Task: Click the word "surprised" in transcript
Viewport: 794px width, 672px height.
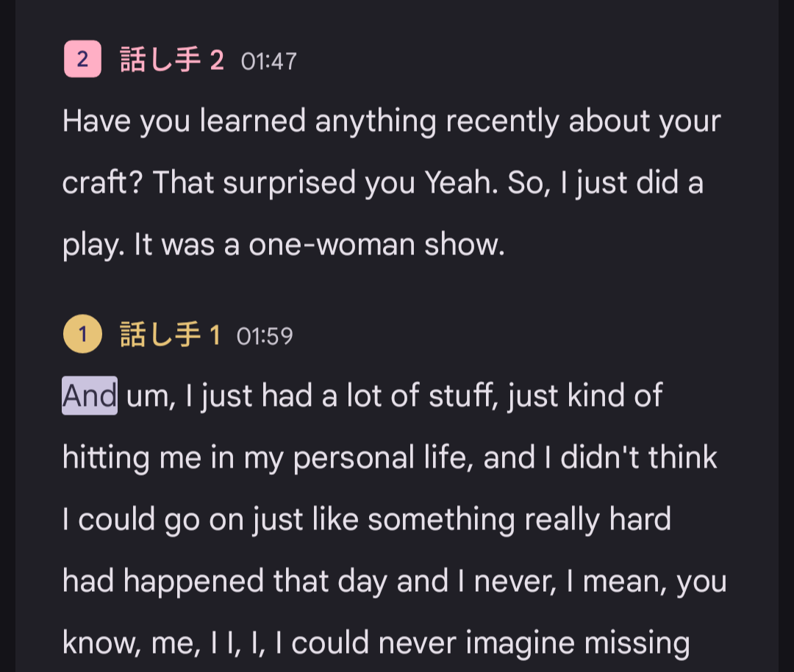Action: 289,184
